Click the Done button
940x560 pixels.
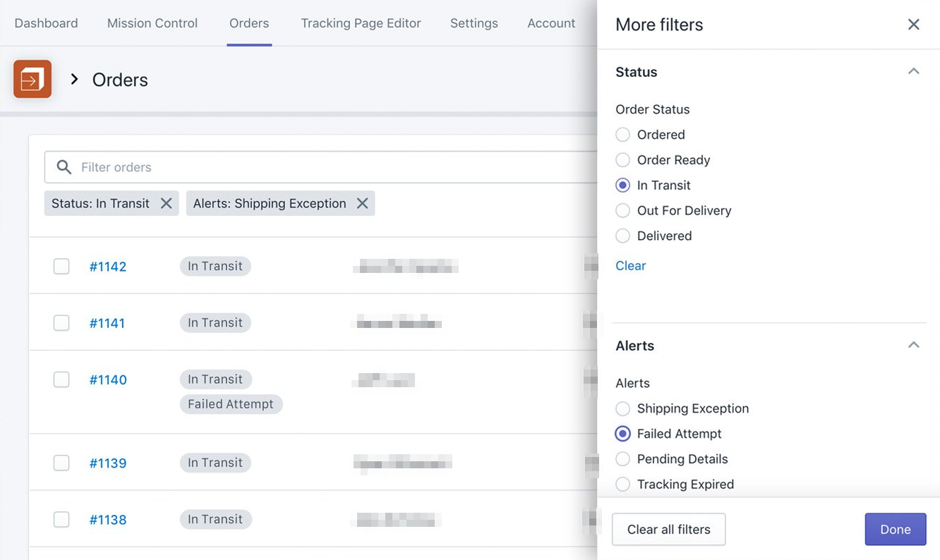pos(895,529)
